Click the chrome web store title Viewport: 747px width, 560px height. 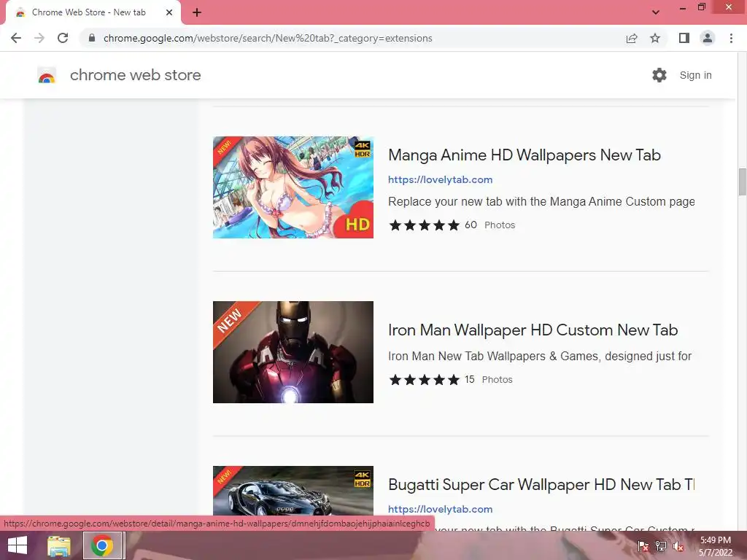(135, 75)
